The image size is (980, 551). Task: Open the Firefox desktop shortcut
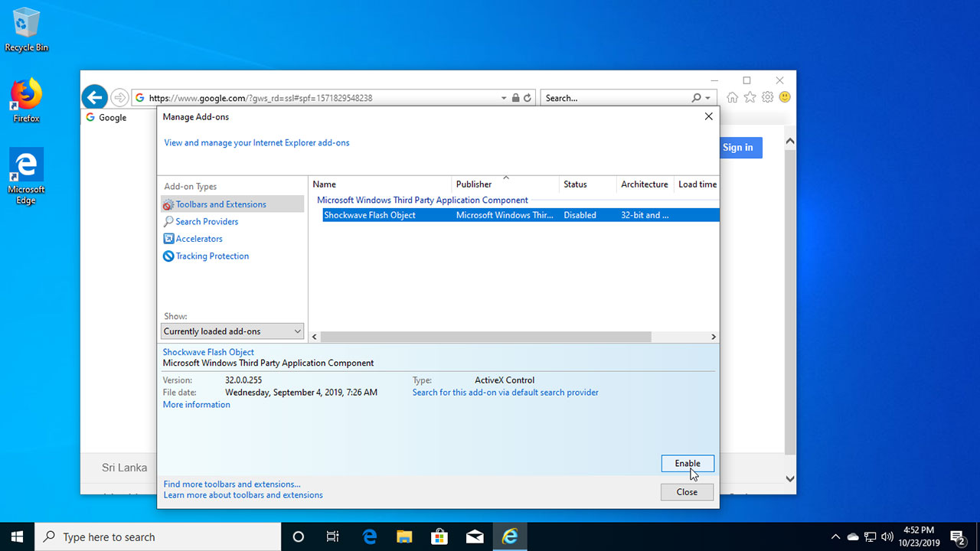pyautogui.click(x=26, y=100)
